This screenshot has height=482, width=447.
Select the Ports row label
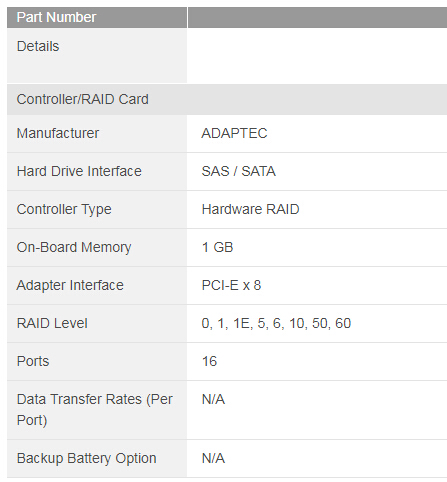pos(33,361)
